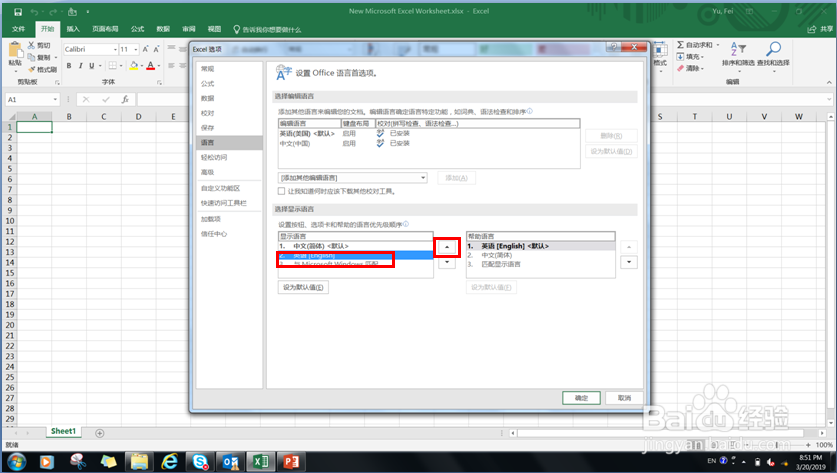Increase the font size with the large A icon

145,49
